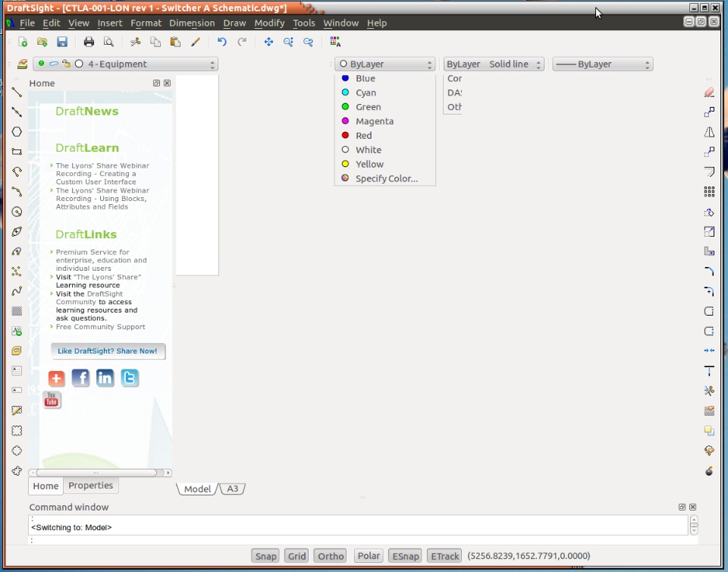Select the Mirror tool
The width and height of the screenshot is (728, 572).
click(x=709, y=132)
